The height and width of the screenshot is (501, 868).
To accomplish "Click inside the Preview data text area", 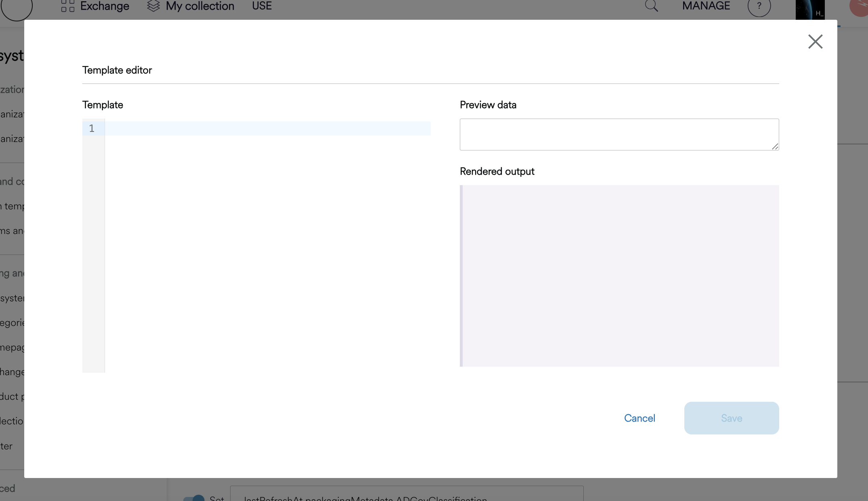I will 619,134.
